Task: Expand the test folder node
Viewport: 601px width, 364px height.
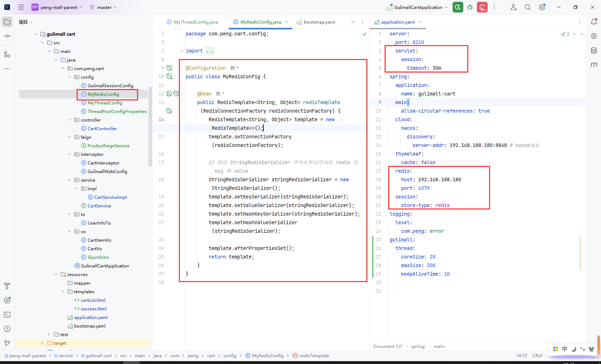Action: pyautogui.click(x=49, y=334)
